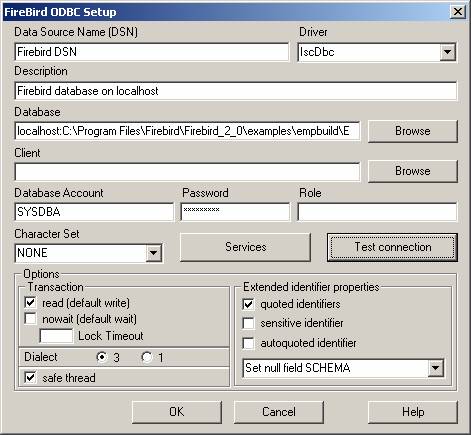This screenshot has width=471, height=435.
Task: Open the Services button
Action: pos(245,247)
